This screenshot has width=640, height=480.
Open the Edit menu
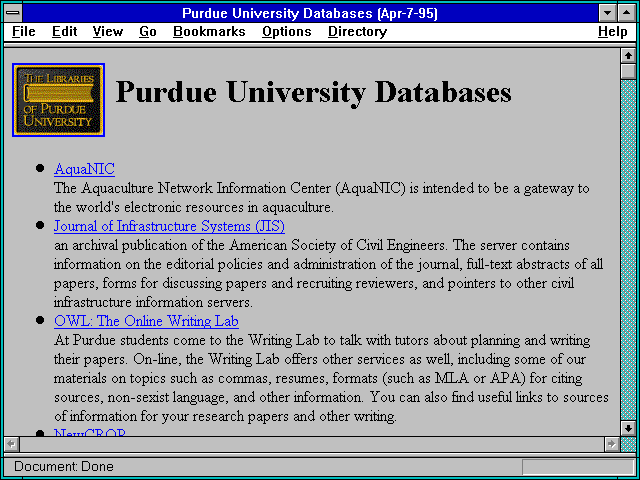pyautogui.click(x=64, y=31)
